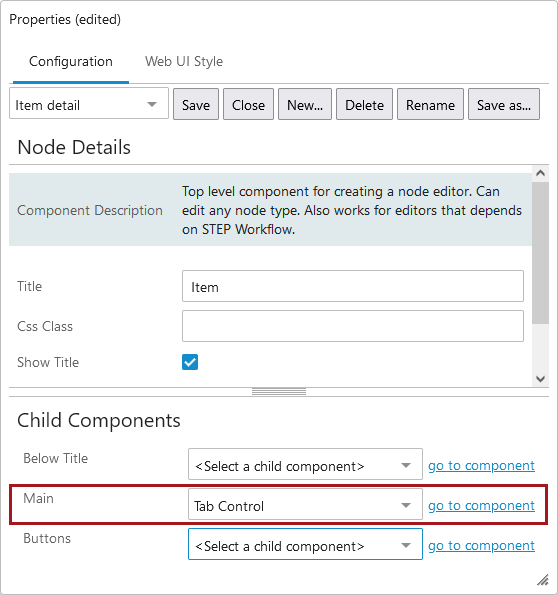This screenshot has height=595, width=558.
Task: Click the Rename button
Action: point(430,104)
